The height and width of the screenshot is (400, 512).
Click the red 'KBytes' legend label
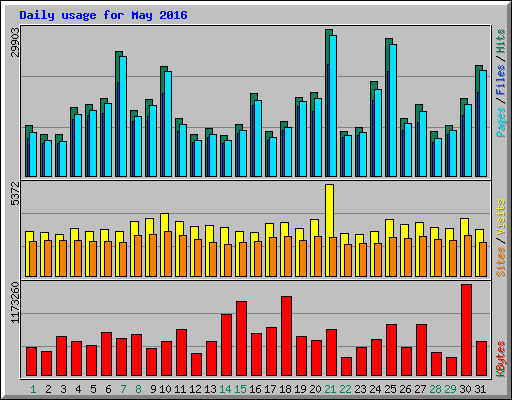(500, 359)
